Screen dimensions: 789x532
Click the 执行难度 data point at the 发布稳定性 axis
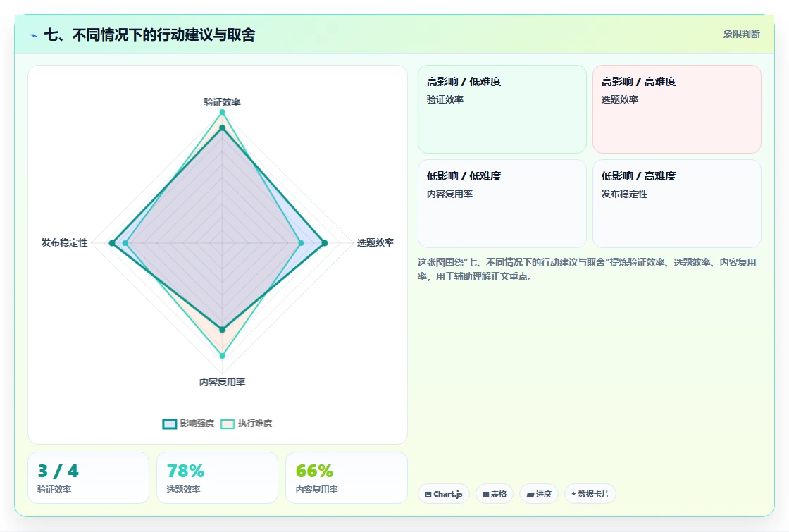pyautogui.click(x=125, y=243)
